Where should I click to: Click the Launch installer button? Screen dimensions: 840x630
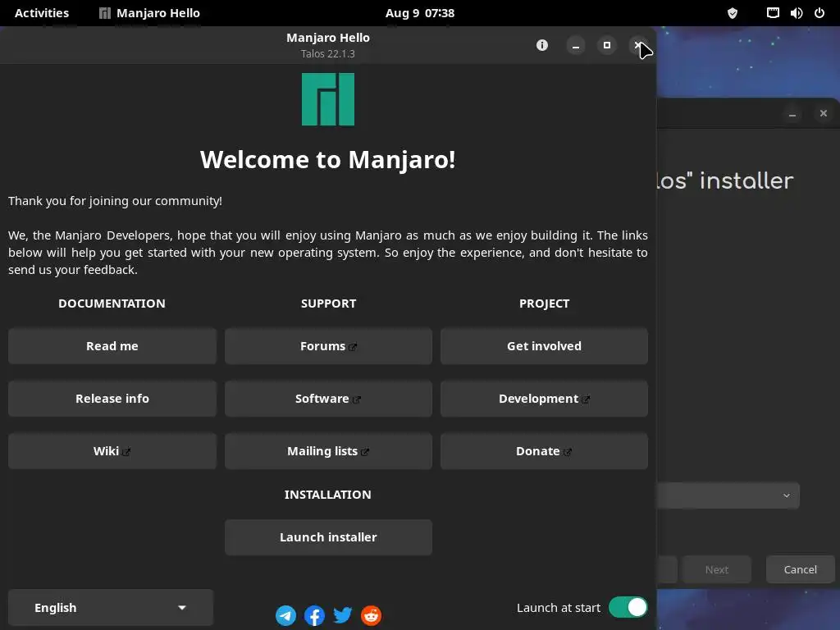pos(328,537)
